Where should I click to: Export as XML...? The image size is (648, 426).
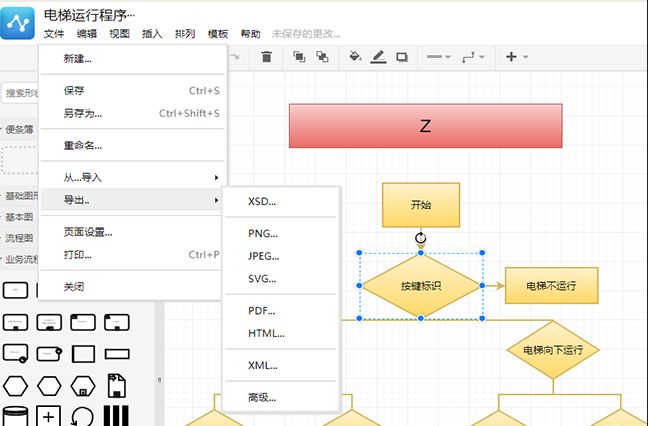[281, 365]
